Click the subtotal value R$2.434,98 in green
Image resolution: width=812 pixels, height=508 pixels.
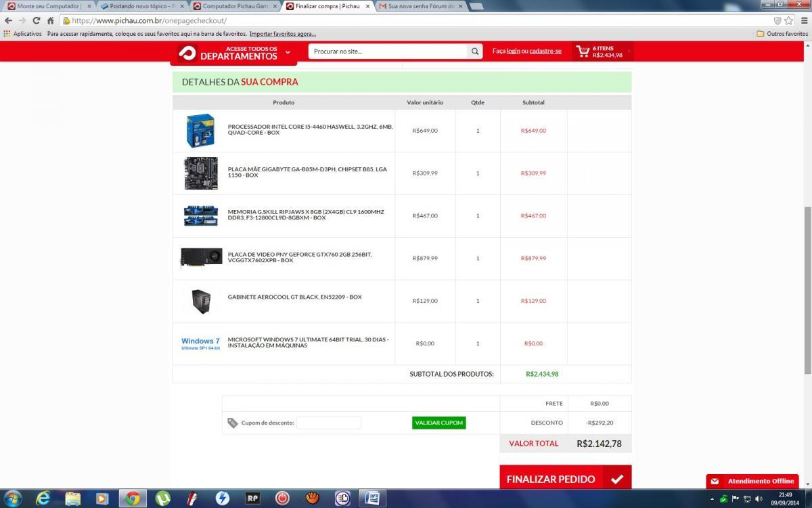click(x=542, y=374)
